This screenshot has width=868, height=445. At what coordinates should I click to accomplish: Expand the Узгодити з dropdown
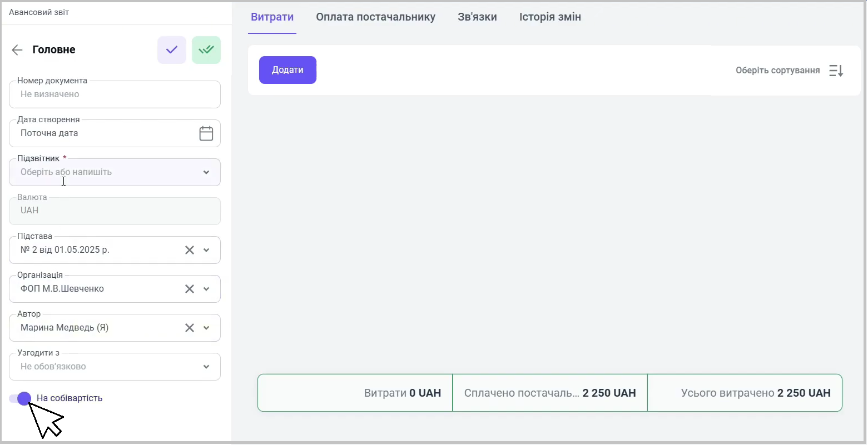pos(206,367)
